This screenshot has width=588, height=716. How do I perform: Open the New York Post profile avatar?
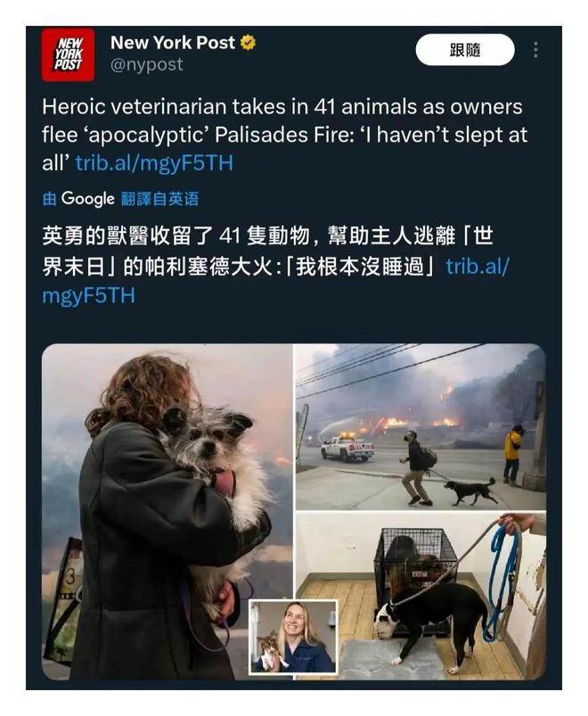click(x=68, y=54)
